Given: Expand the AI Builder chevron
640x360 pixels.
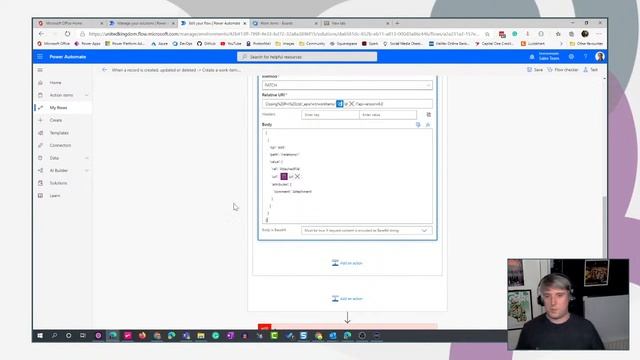Looking at the screenshot, I should pos(87,171).
